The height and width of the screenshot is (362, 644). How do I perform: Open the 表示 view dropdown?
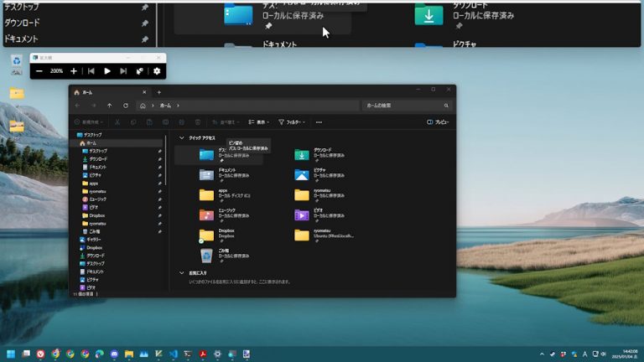(259, 122)
